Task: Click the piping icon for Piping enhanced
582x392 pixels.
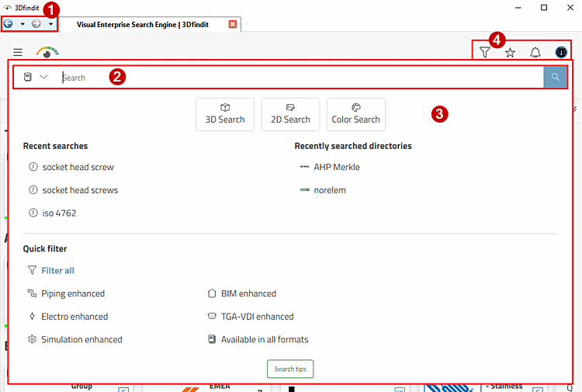Action: 33,293
